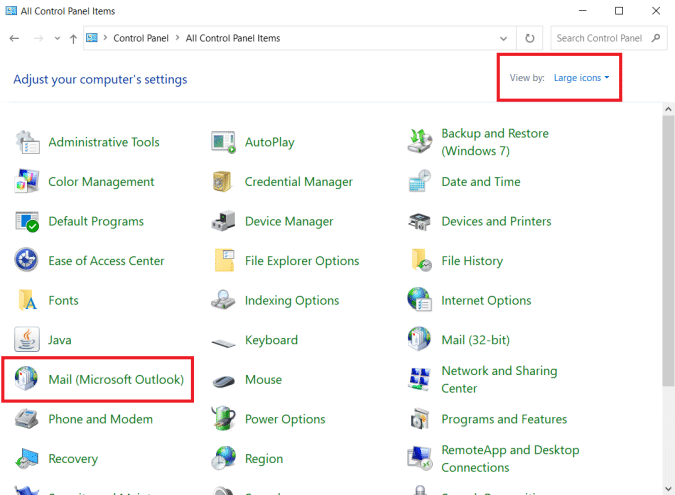Click the Programs and Features link
The height and width of the screenshot is (495, 675).
504,419
